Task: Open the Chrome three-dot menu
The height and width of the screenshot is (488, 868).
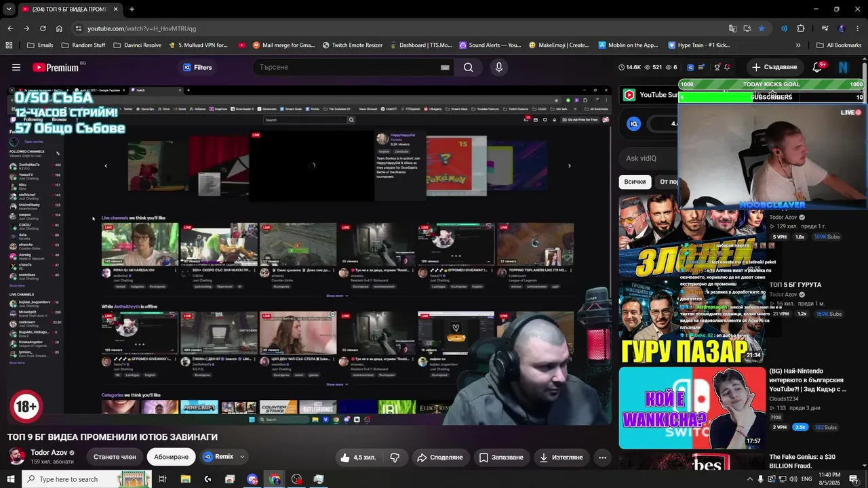Action: click(x=858, y=28)
